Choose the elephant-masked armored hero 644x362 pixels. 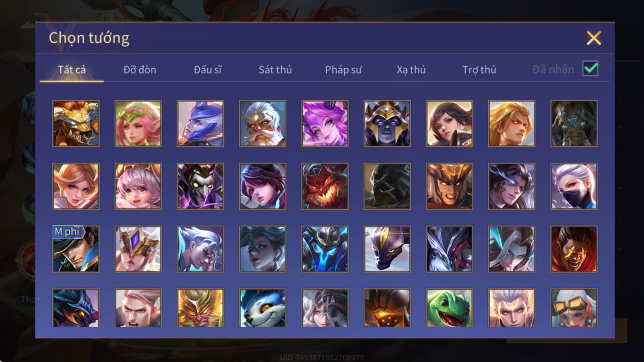[x=574, y=124]
